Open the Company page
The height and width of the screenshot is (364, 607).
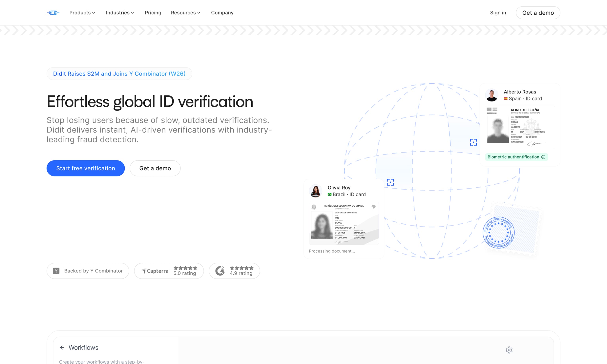(222, 12)
